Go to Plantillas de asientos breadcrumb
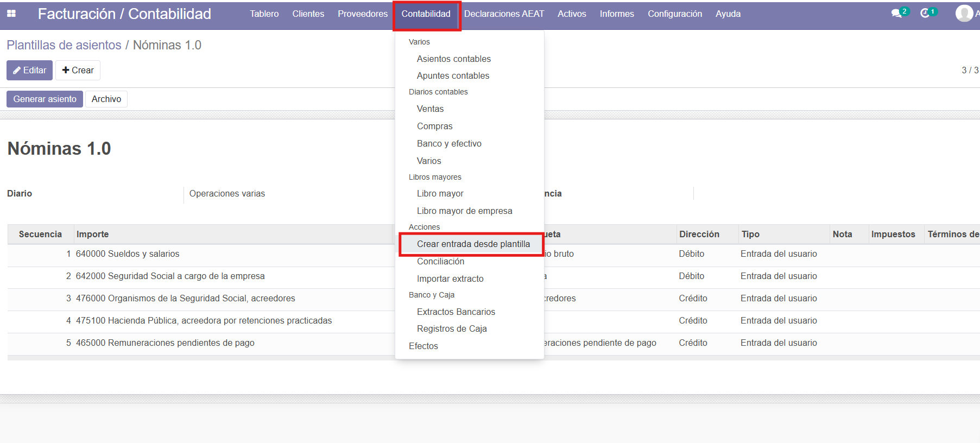This screenshot has height=443, width=980. [64, 45]
